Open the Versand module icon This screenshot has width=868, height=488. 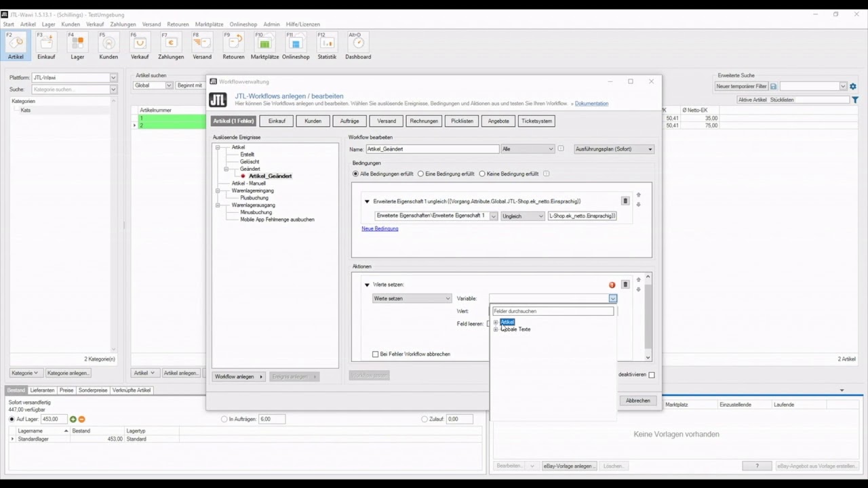point(202,46)
